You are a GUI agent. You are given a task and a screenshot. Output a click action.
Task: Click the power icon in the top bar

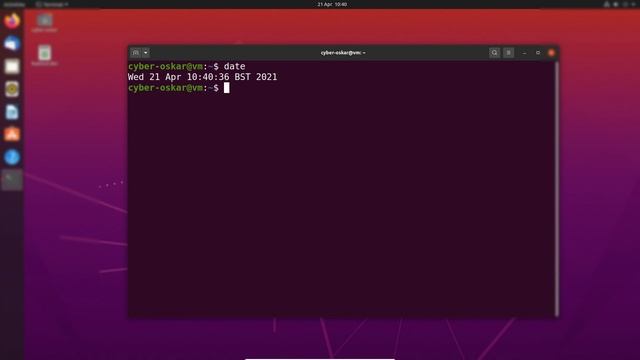tap(625, 4)
